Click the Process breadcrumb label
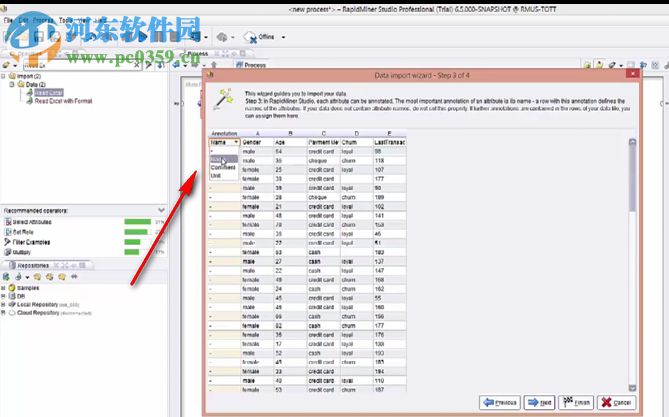This screenshot has height=417, width=669. click(x=255, y=65)
